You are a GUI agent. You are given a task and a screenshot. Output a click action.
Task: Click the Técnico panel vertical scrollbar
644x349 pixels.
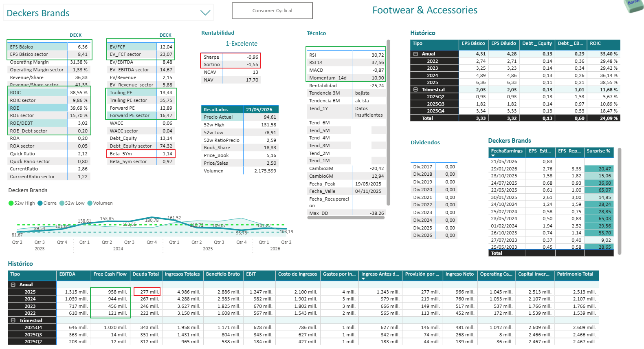pyautogui.click(x=388, y=122)
